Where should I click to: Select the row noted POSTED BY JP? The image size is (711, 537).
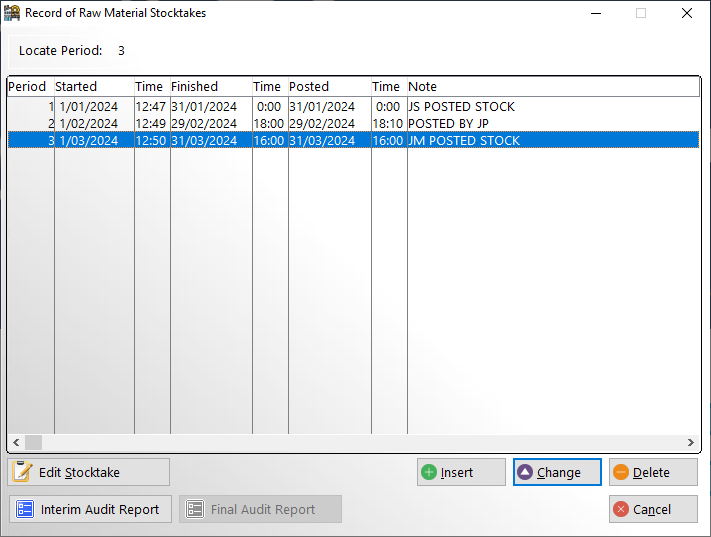click(448, 124)
